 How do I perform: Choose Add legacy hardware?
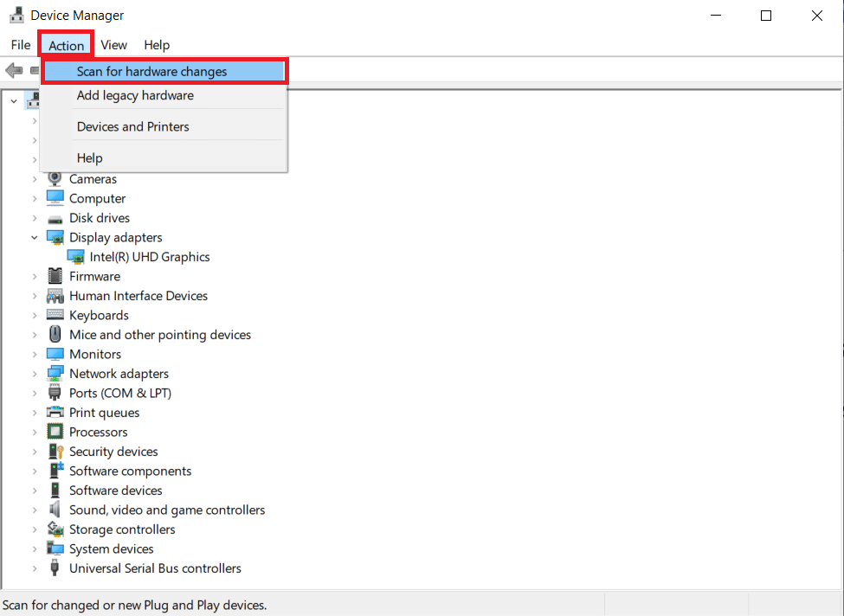[164, 96]
